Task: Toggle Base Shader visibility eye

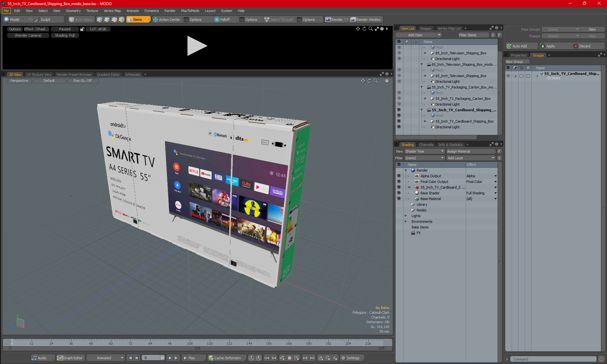Action: point(399,193)
